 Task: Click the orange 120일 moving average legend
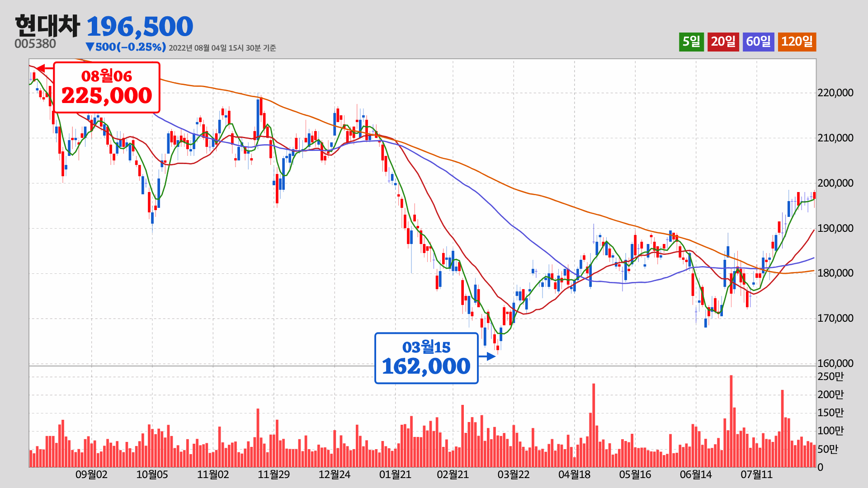(797, 42)
